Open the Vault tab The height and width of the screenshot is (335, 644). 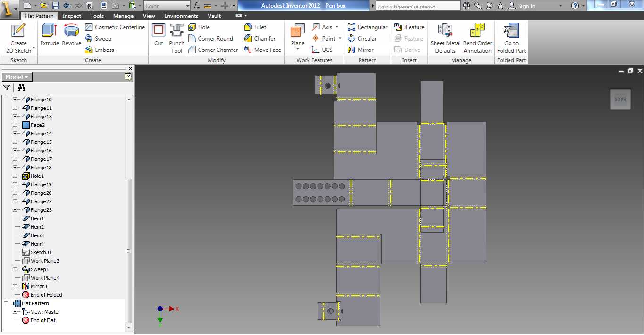(x=214, y=16)
